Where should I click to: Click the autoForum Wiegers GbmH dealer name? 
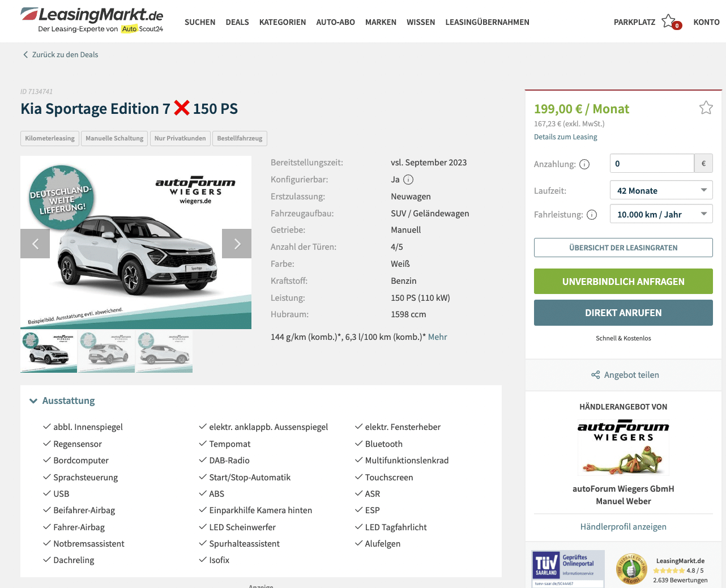[x=623, y=489]
